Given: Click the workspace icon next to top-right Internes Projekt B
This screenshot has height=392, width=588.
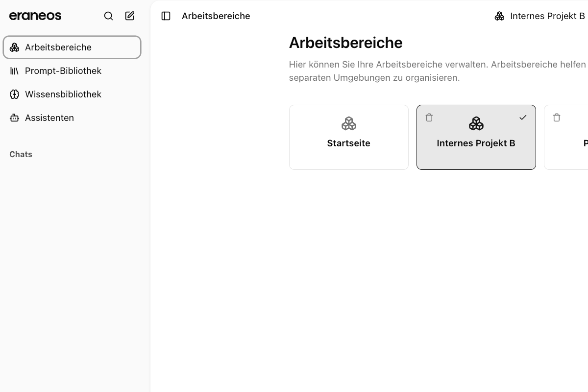Looking at the screenshot, I should pyautogui.click(x=499, y=16).
